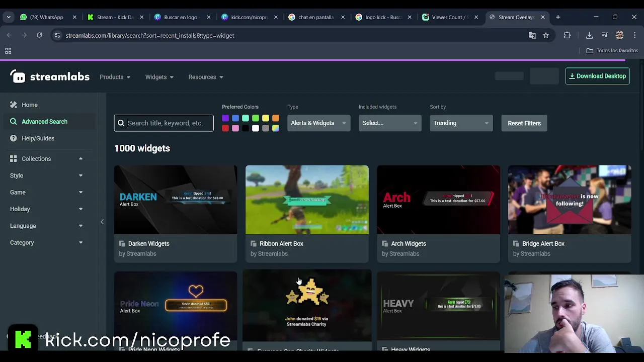Screen dimensions: 644x362
Task: Click the site info icon in address bar
Action: click(x=57, y=35)
